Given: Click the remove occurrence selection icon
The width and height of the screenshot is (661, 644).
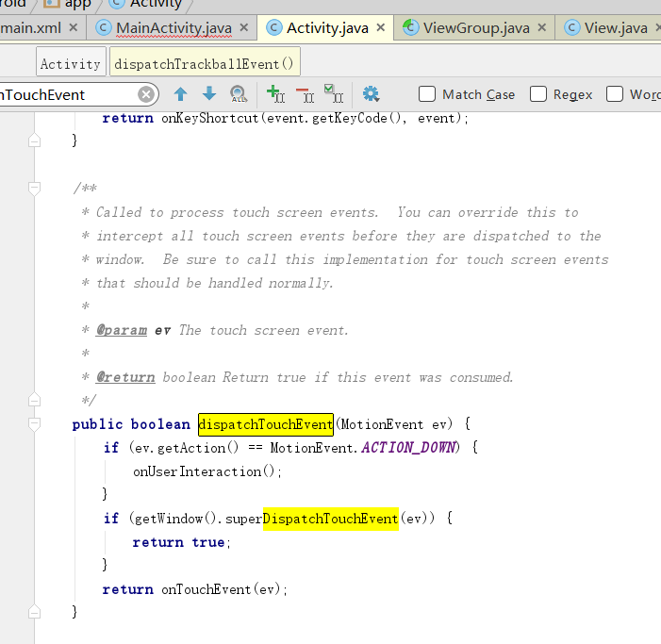Looking at the screenshot, I should (x=305, y=94).
